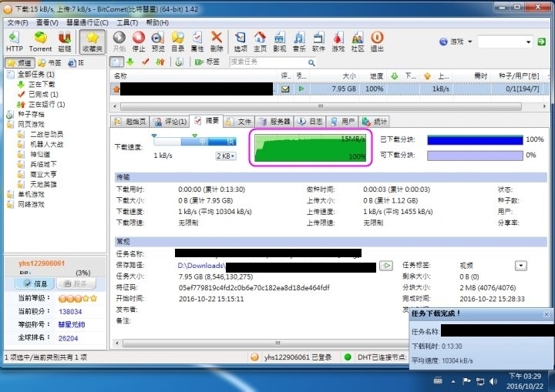Open the D:\Downloads save path link
The width and height of the screenshot is (555, 392).
pos(201,266)
